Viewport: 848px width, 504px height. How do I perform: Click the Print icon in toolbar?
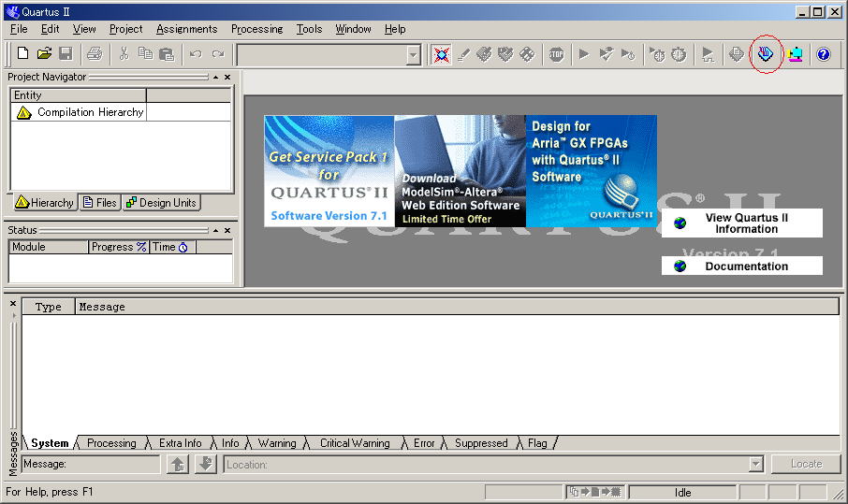(95, 54)
